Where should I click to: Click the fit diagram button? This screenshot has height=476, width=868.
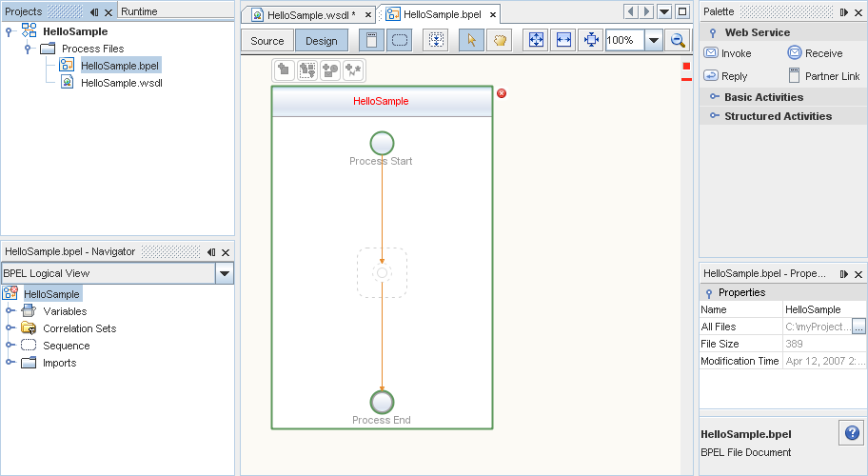click(536, 41)
